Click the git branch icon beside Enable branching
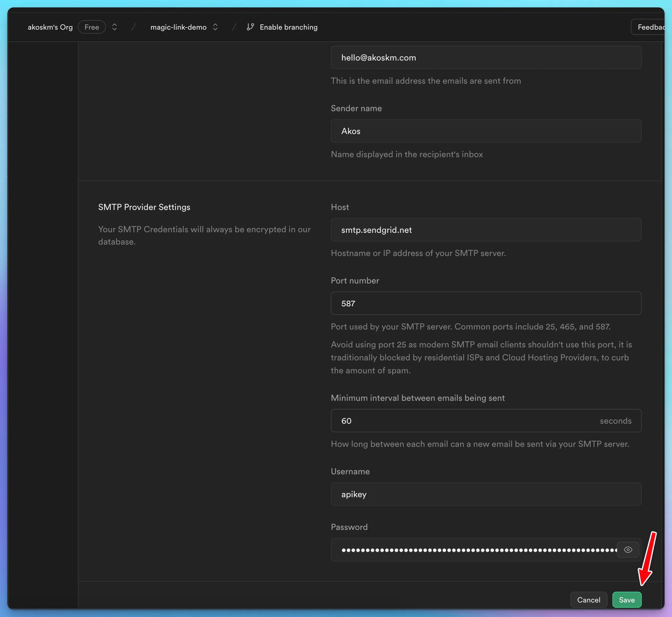This screenshot has width=672, height=617. (250, 27)
